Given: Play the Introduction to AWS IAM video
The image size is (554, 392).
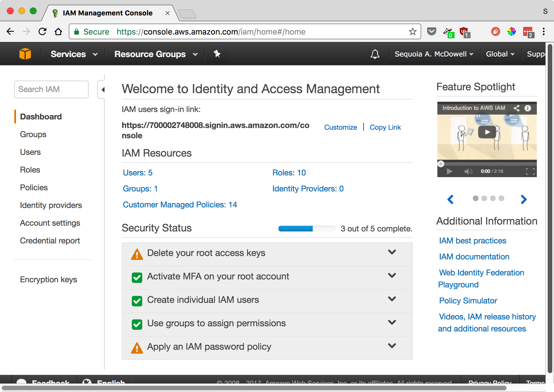Looking at the screenshot, I should click(x=487, y=132).
